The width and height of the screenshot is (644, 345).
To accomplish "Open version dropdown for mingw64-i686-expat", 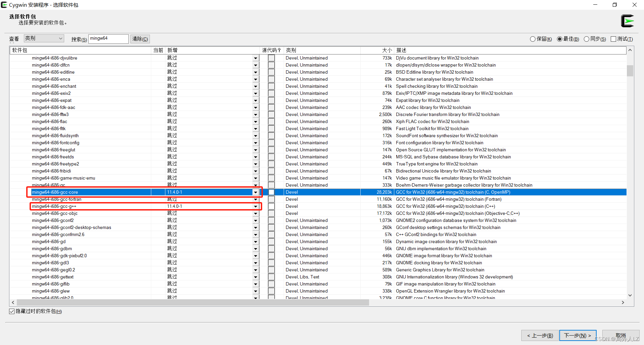I will tap(255, 101).
